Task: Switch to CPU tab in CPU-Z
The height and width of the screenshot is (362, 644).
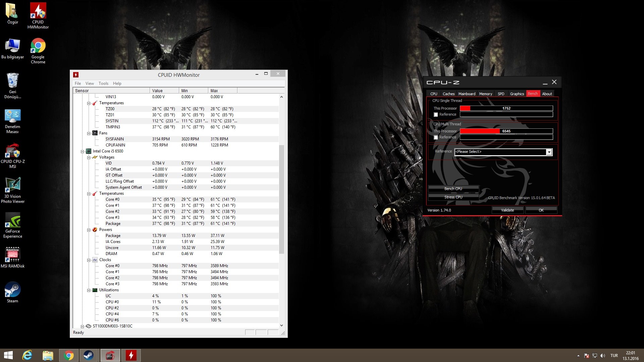Action: pyautogui.click(x=434, y=94)
